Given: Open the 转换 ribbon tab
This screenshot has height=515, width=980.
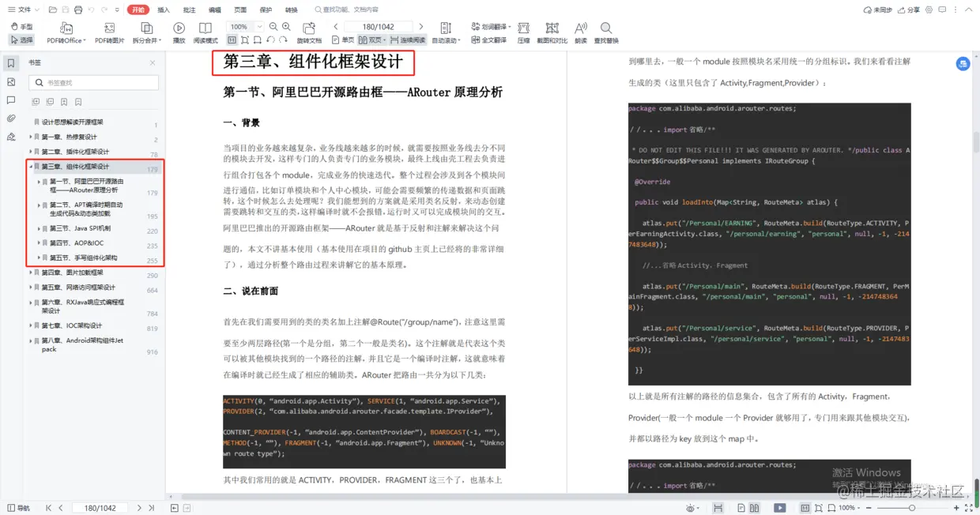Looking at the screenshot, I should point(292,9).
